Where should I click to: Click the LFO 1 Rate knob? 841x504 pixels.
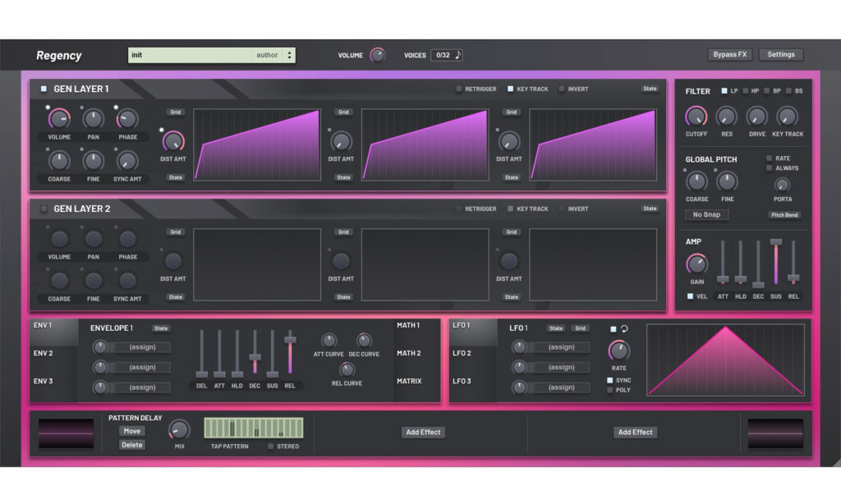618,351
